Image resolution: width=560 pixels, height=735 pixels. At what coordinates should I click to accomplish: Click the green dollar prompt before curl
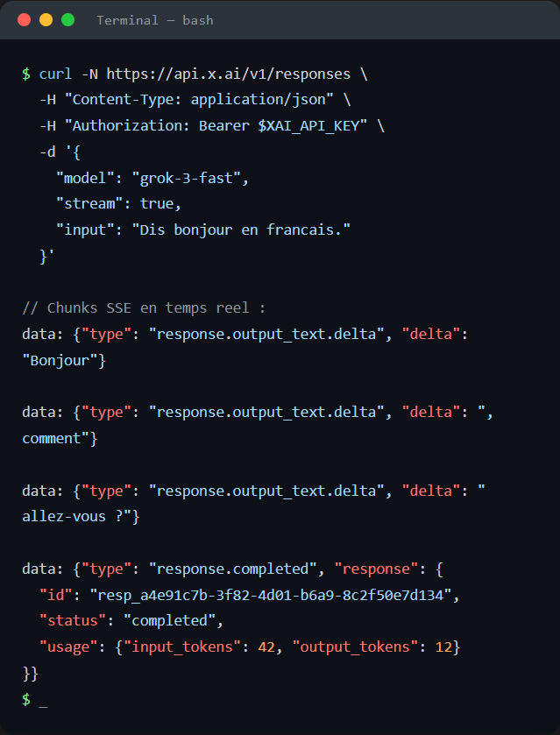click(26, 74)
